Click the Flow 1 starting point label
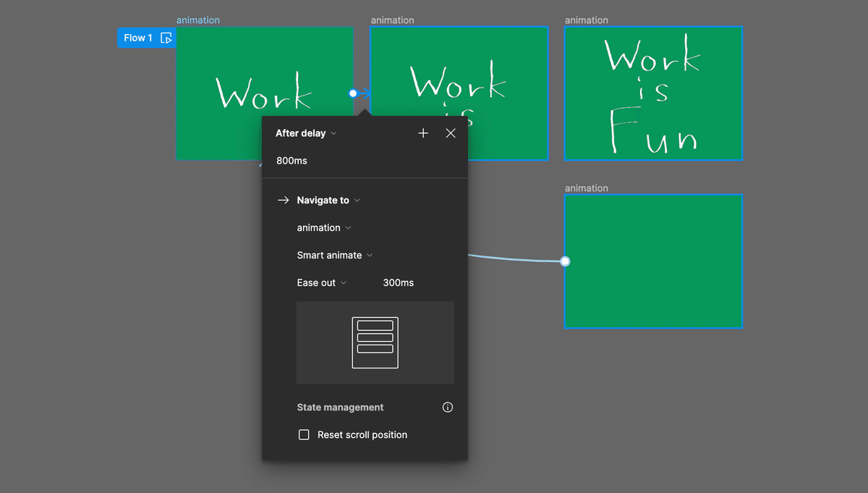The image size is (868, 493). click(138, 38)
